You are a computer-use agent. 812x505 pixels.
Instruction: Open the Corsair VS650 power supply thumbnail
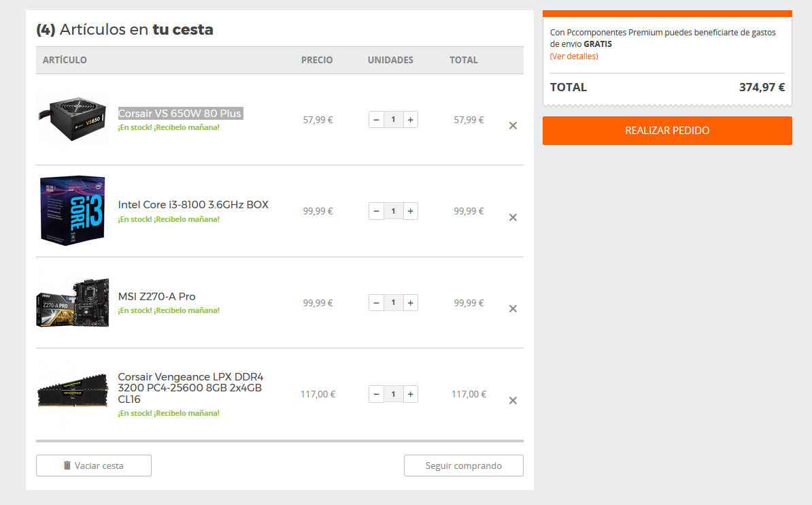pos(73,119)
